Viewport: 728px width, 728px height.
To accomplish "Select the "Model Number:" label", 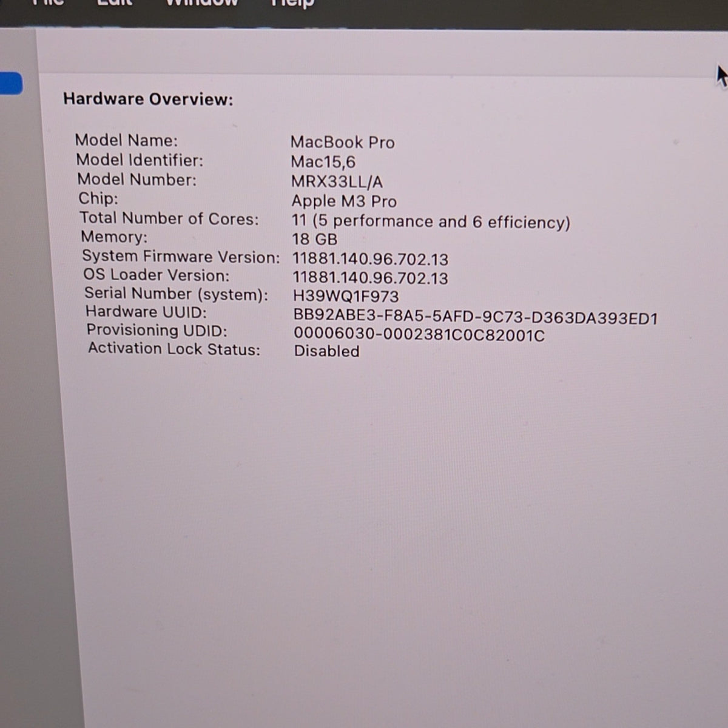I will coord(137,180).
